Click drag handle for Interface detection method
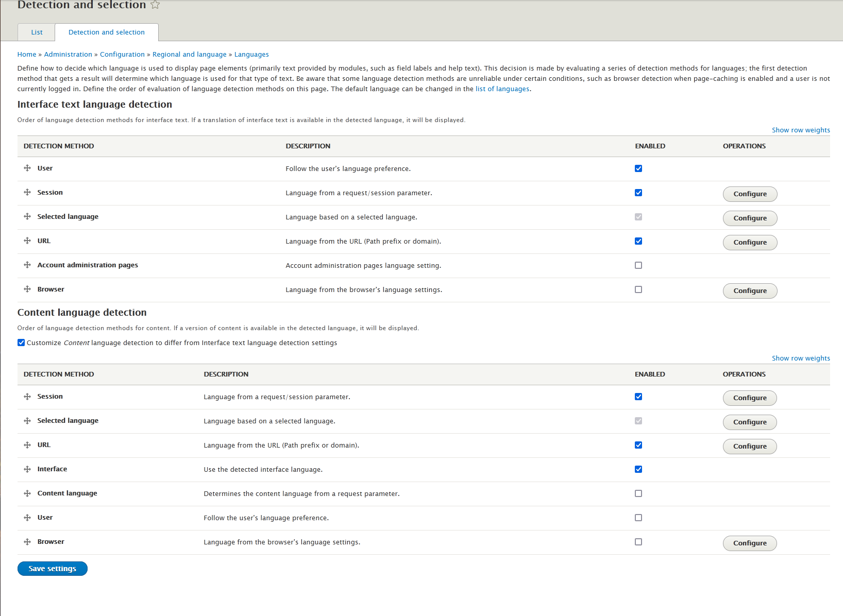This screenshot has height=616, width=843. 27,469
